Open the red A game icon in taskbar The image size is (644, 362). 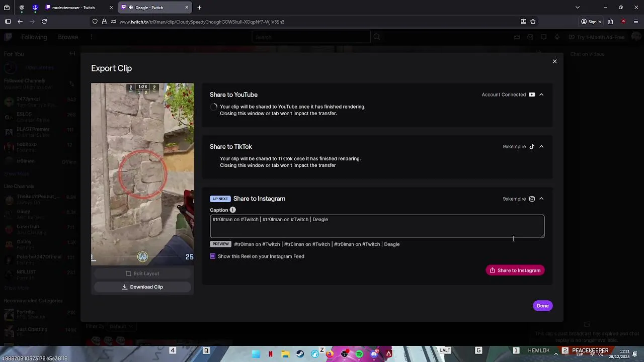point(388,354)
